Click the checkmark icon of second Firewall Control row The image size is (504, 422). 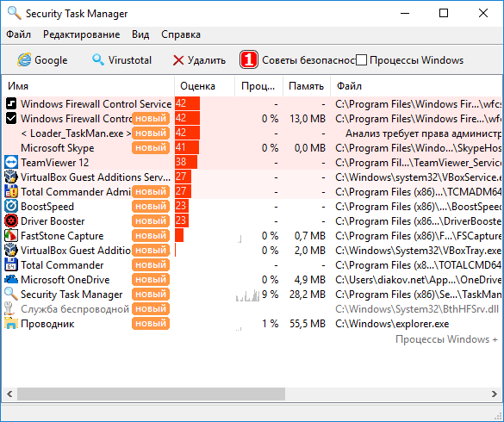[11, 118]
